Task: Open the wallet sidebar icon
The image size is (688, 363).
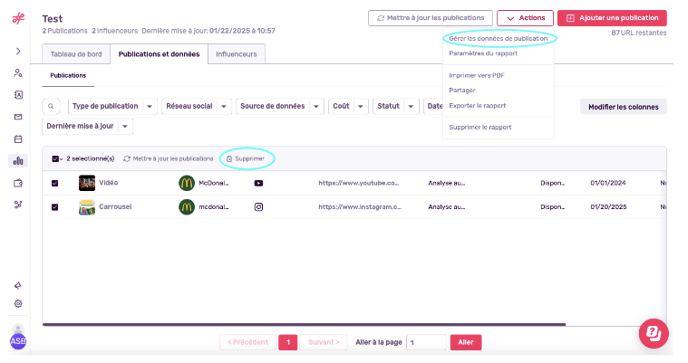Action: (18, 183)
